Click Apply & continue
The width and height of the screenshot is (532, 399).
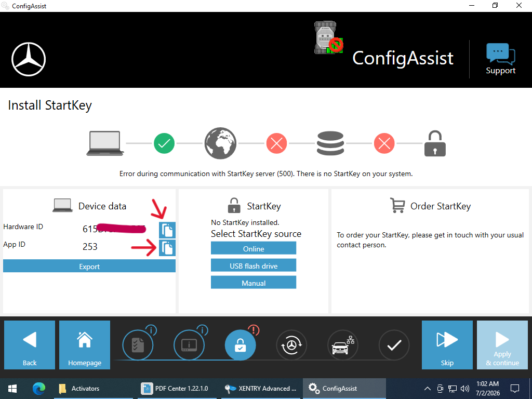point(502,345)
